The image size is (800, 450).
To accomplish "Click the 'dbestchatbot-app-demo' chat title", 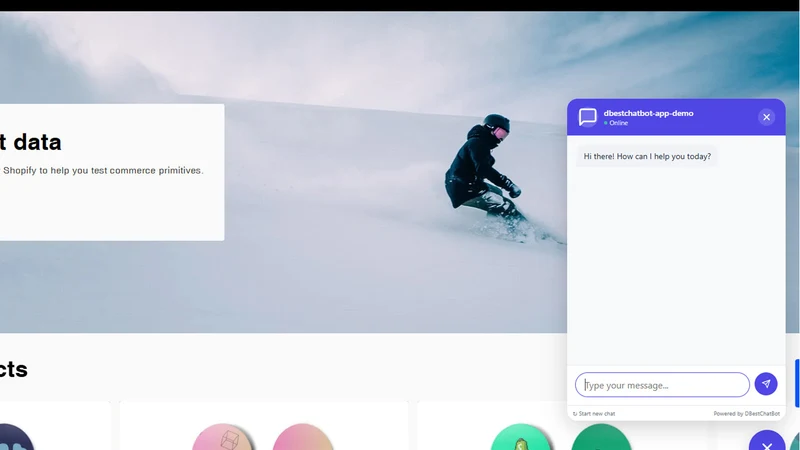I will [648, 113].
